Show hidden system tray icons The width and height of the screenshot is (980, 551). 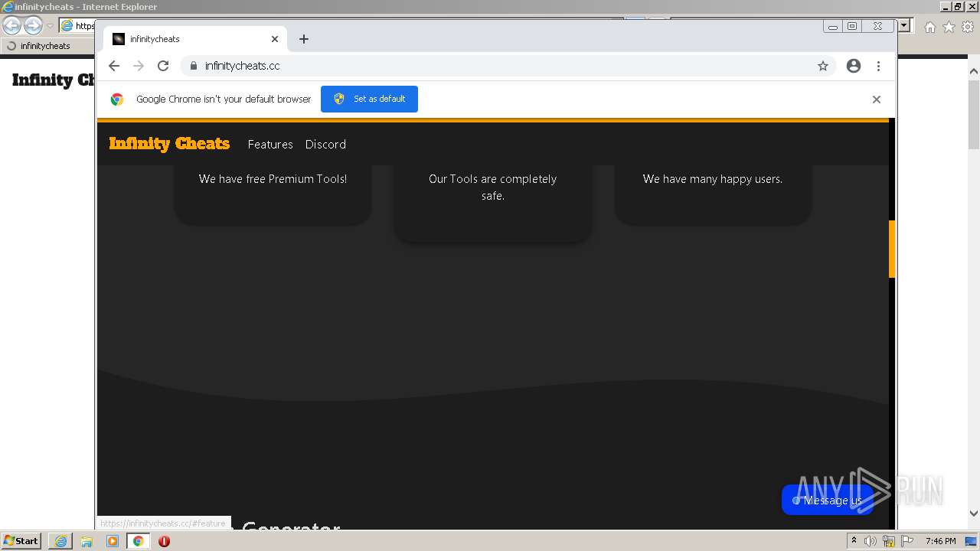(x=854, y=541)
